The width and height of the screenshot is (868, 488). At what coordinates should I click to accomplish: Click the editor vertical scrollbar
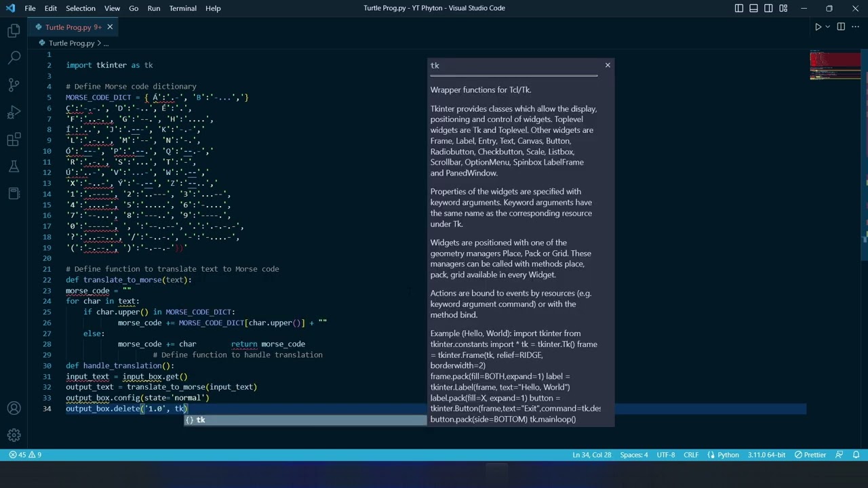865,156
